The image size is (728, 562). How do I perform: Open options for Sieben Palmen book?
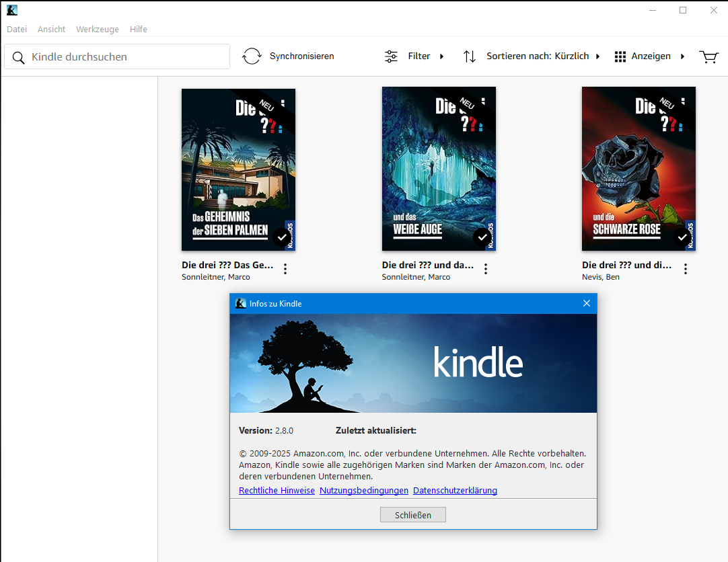click(x=285, y=269)
